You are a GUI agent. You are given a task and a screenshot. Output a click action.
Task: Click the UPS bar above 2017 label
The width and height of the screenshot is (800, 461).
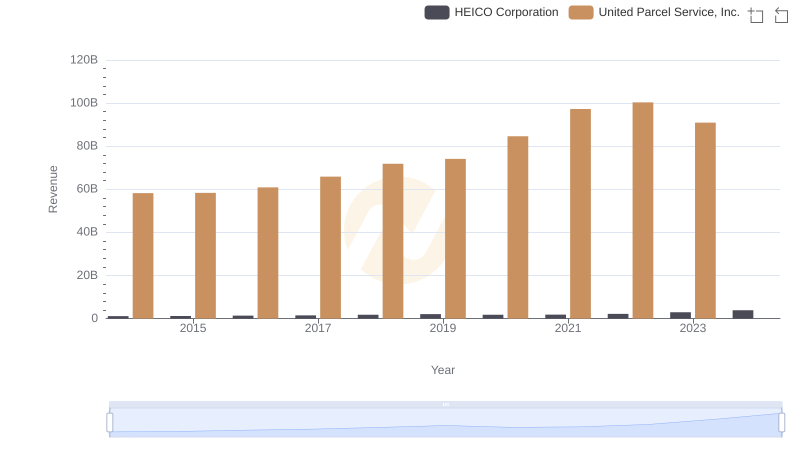pos(331,247)
